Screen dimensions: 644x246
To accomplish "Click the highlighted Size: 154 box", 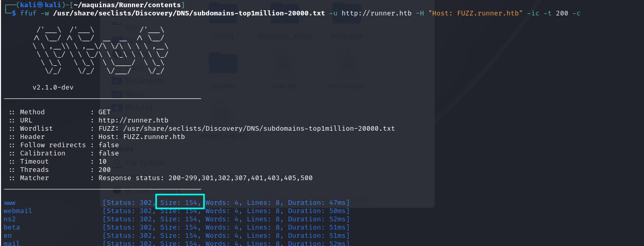I will (x=180, y=202).
